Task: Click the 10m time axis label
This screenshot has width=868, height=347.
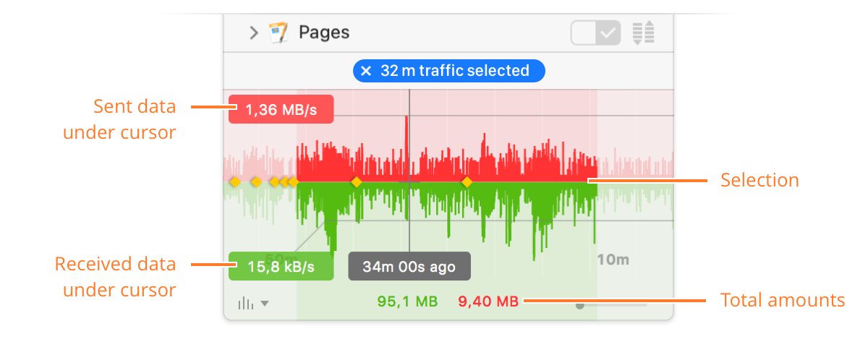Action: (x=613, y=260)
